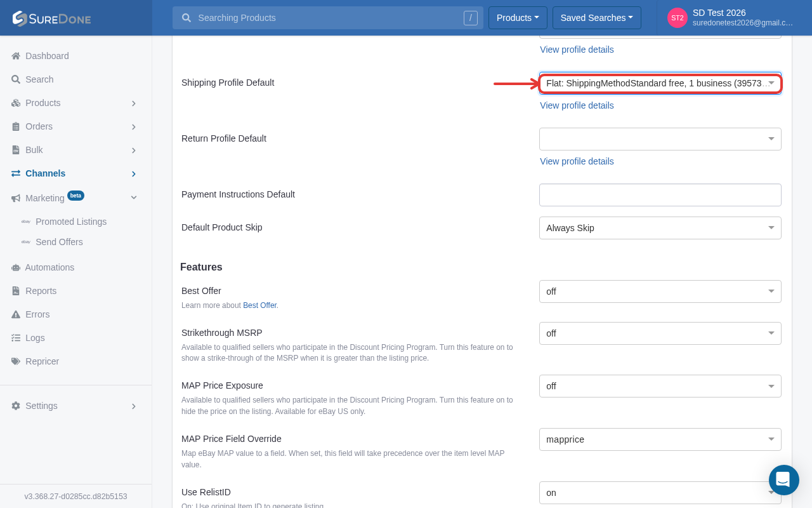Viewport: 812px width, 508px height.
Task: Open Promoted Listings submenu item
Action: coord(71,222)
